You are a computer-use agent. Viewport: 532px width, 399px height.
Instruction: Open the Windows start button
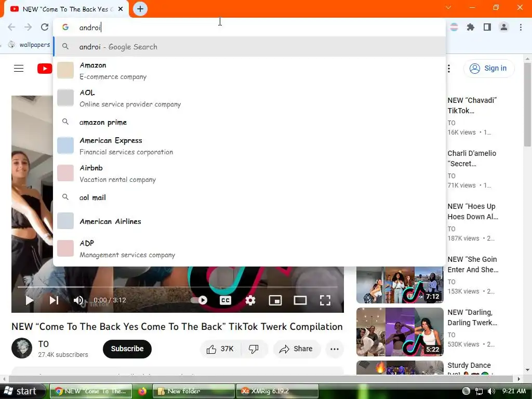click(22, 391)
